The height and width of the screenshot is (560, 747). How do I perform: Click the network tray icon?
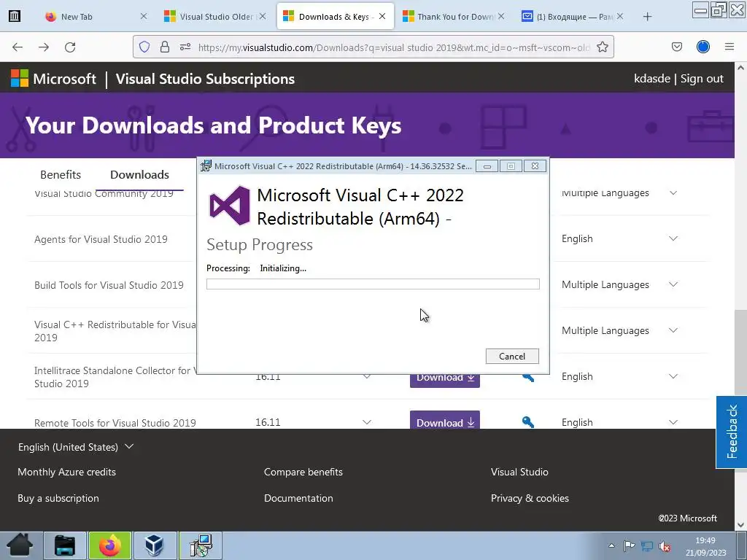pos(646,545)
